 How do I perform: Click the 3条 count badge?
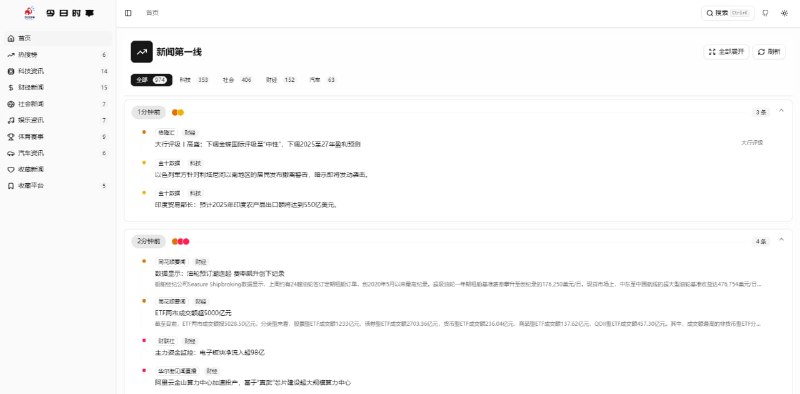pos(761,112)
